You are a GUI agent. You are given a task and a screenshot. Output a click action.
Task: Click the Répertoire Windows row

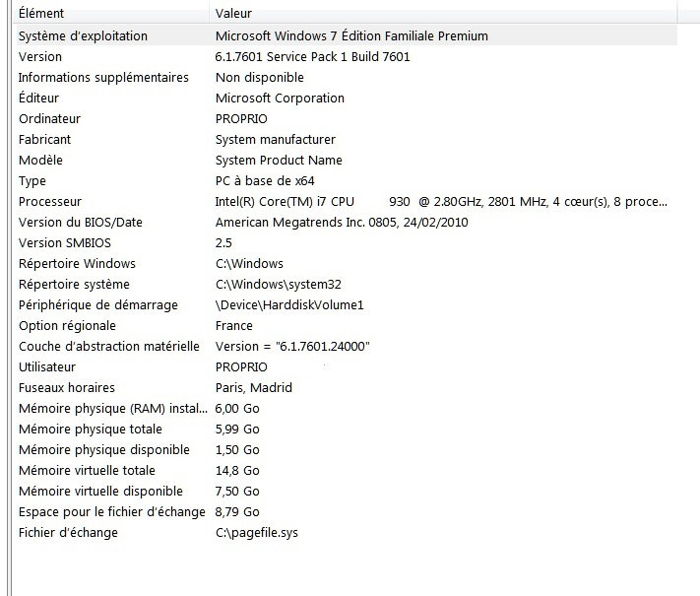click(x=77, y=264)
